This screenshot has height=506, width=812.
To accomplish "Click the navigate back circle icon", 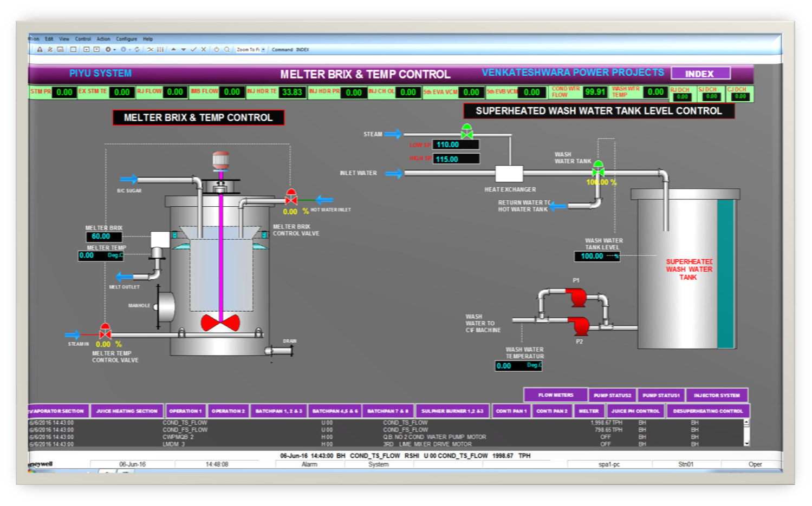I will (x=108, y=49).
